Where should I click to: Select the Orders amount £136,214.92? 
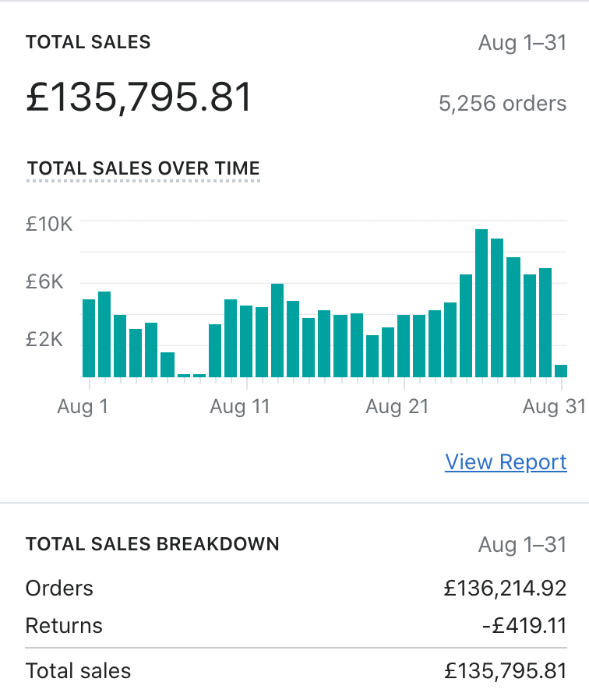click(505, 589)
